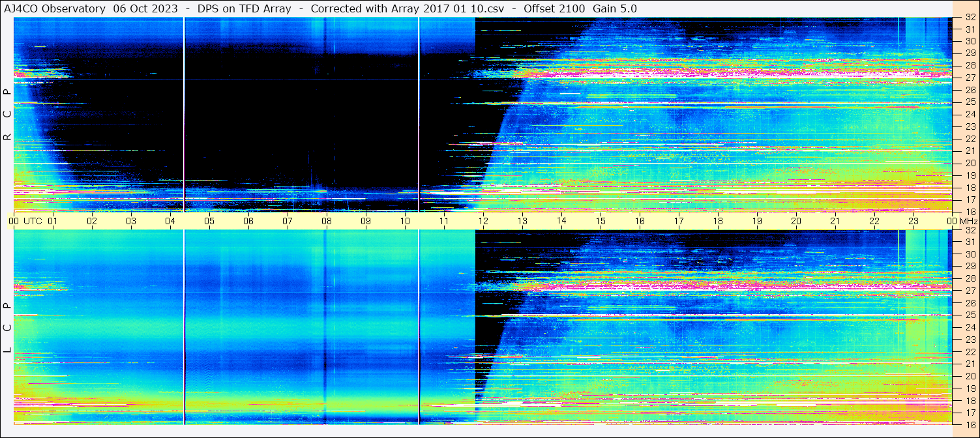The height and width of the screenshot is (438, 980).
Task: Click the 20 MHz label of the LCP panel
Action: click(x=970, y=376)
